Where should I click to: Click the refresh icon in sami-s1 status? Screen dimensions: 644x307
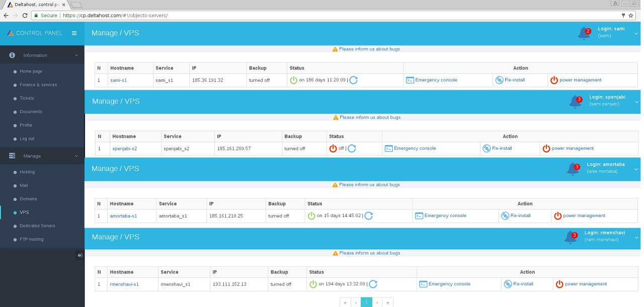click(x=354, y=80)
